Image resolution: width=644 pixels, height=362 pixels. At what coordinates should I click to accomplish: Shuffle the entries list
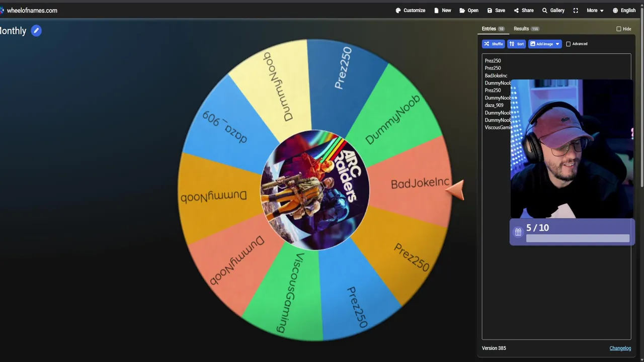(x=493, y=44)
